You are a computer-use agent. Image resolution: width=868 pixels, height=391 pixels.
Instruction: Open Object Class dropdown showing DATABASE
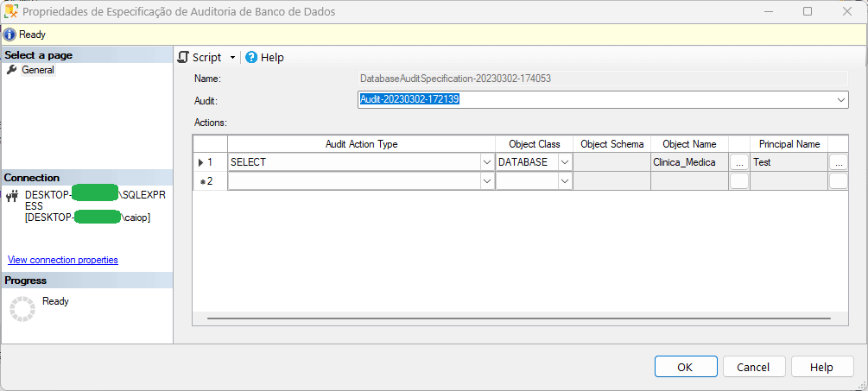coord(565,162)
